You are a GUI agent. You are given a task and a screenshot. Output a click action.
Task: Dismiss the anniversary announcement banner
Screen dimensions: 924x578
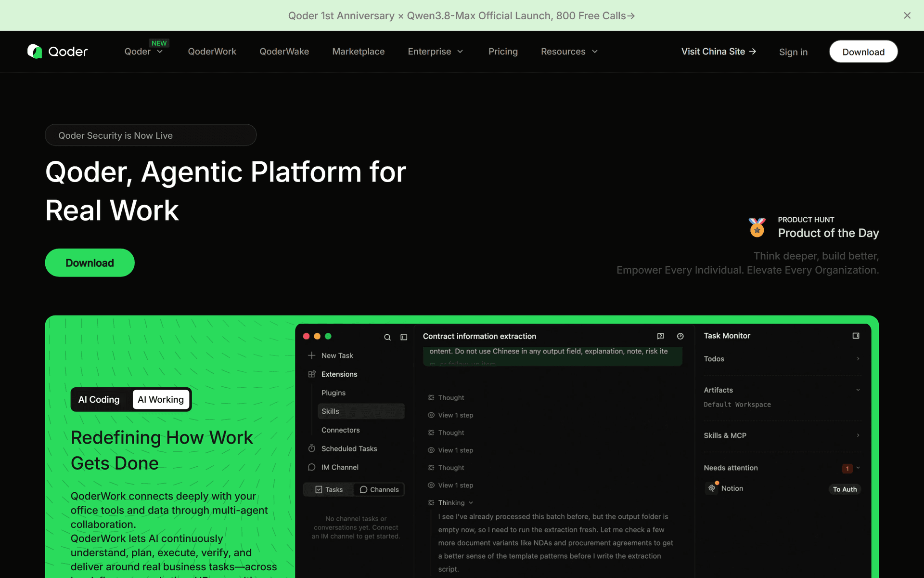907,15
